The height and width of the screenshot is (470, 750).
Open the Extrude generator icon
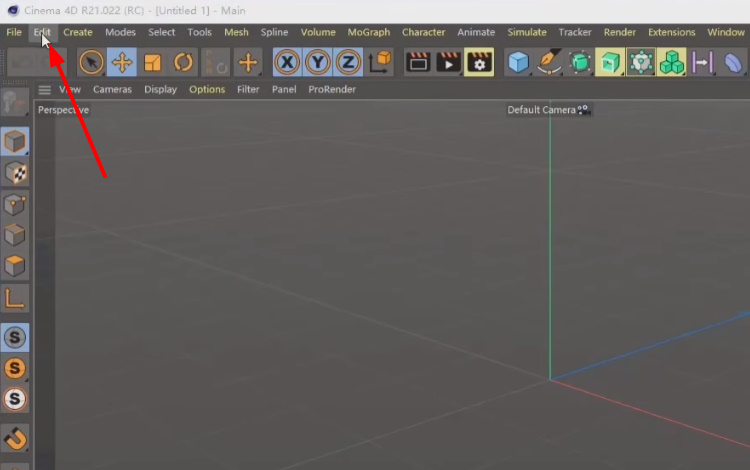610,62
